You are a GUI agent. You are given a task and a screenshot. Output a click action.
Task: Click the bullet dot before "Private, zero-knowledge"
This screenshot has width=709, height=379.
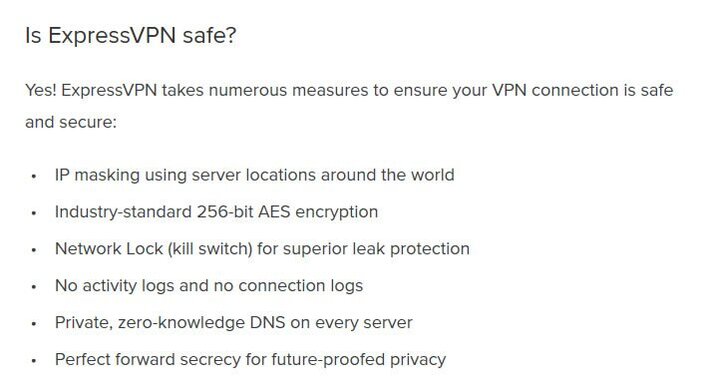pyautogui.click(x=34, y=324)
